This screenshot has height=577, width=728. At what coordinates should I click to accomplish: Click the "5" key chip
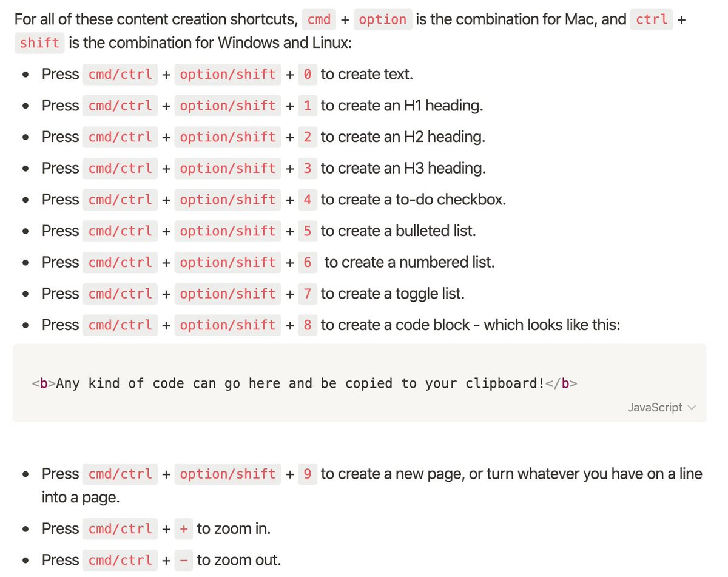point(308,231)
